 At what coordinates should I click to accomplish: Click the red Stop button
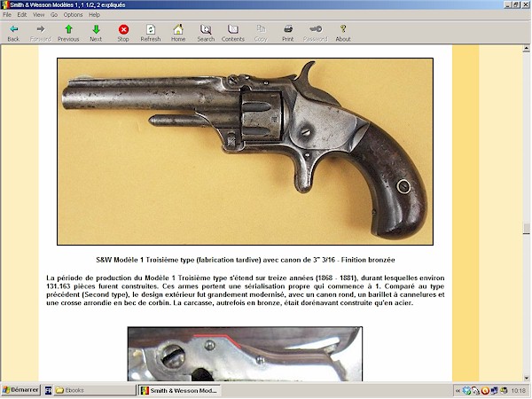click(x=123, y=34)
